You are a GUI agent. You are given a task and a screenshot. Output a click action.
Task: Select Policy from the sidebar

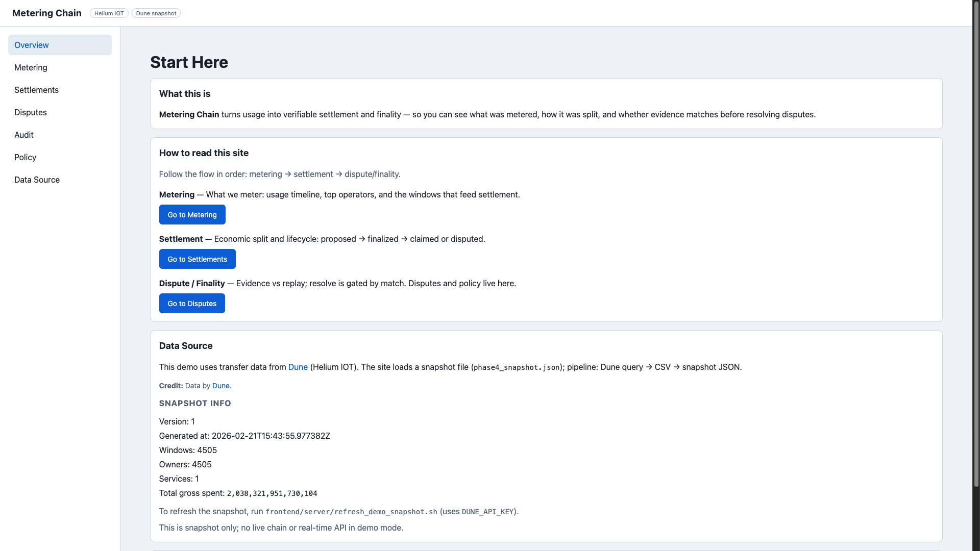click(25, 157)
